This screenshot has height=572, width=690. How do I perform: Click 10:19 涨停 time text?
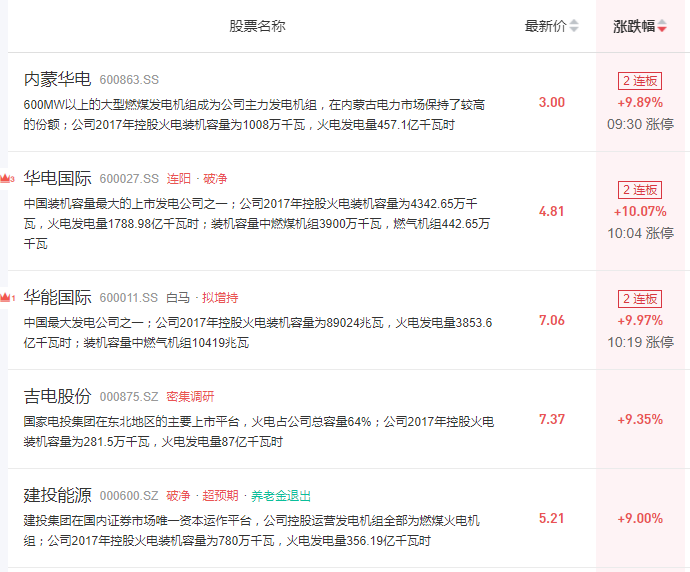coord(640,342)
